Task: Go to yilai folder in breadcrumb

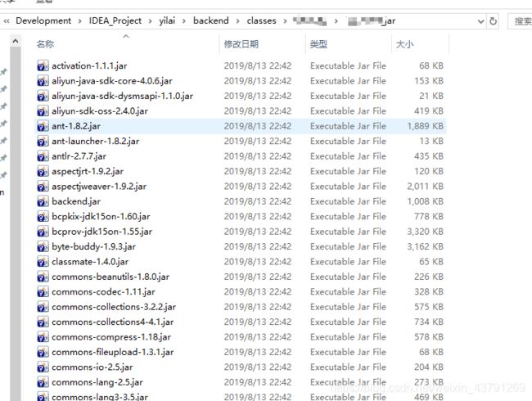Action: click(x=167, y=20)
